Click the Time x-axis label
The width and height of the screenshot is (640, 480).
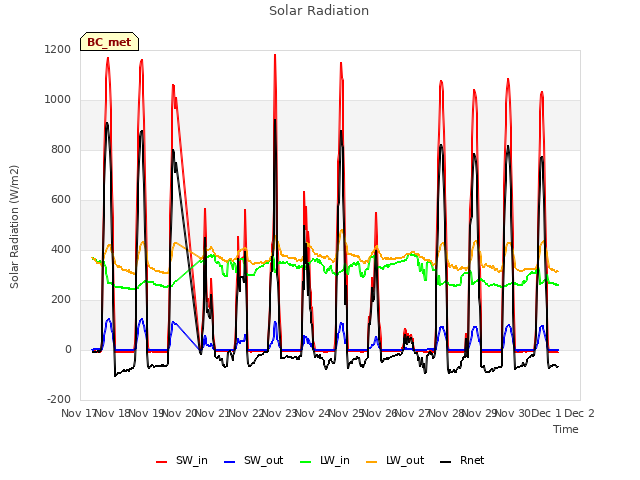click(x=566, y=429)
